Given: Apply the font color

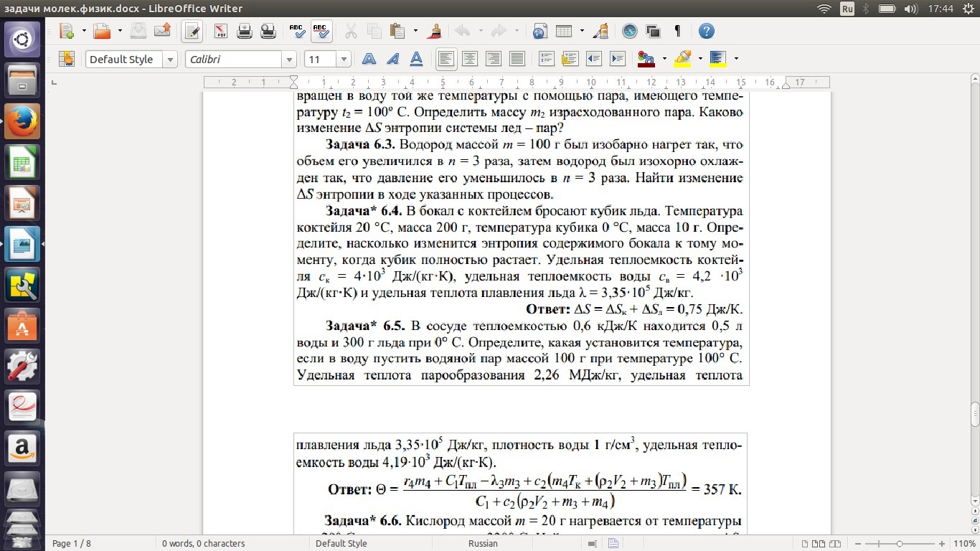Looking at the screenshot, I should (x=646, y=59).
